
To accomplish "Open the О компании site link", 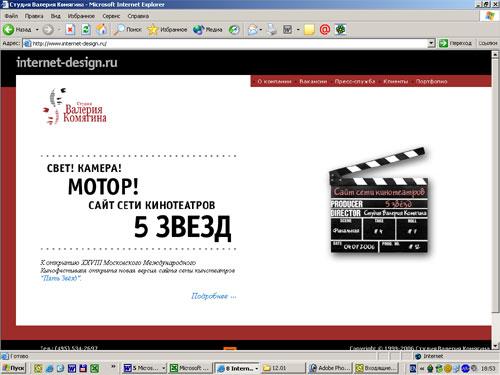I will point(274,81).
